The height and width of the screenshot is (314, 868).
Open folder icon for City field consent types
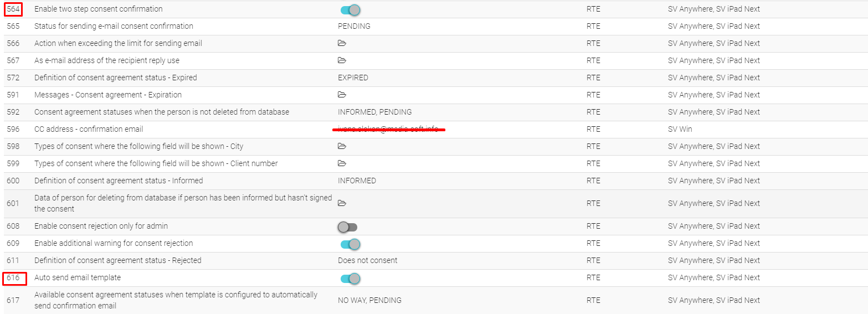tap(342, 146)
